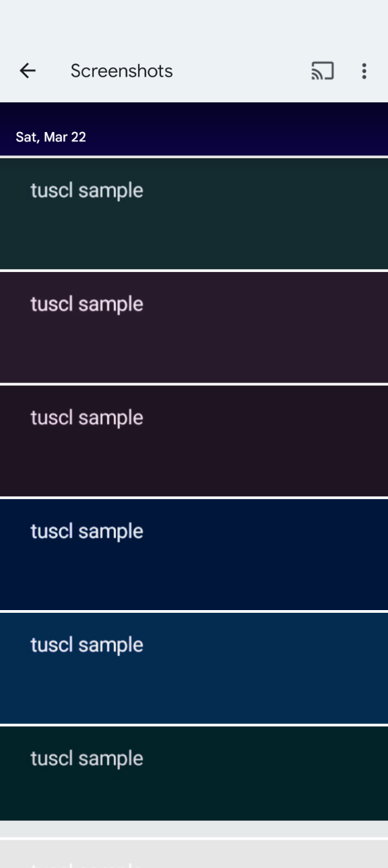Open the sixth dark green screenshot thumbnail

194,773
